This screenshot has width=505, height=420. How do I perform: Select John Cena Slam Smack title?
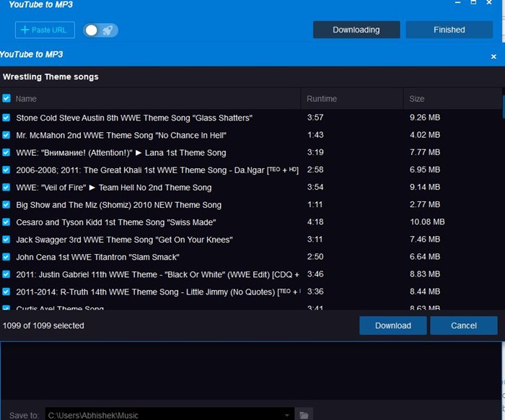pos(97,257)
